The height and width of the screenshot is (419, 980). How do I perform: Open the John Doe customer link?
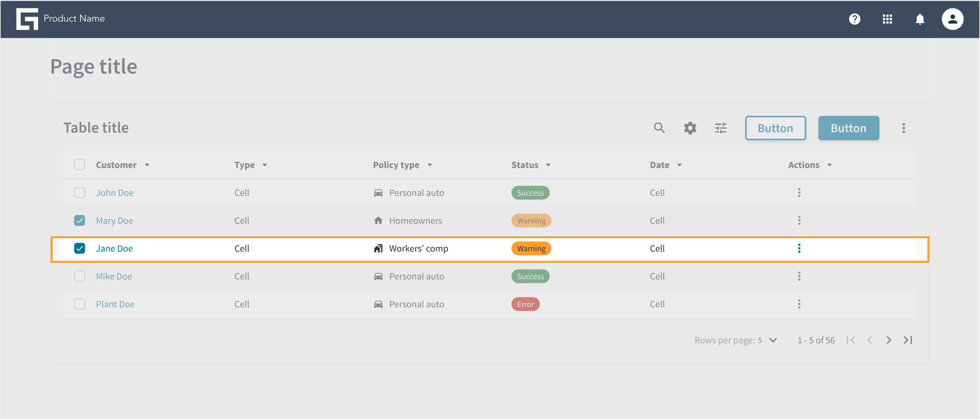[x=115, y=193]
